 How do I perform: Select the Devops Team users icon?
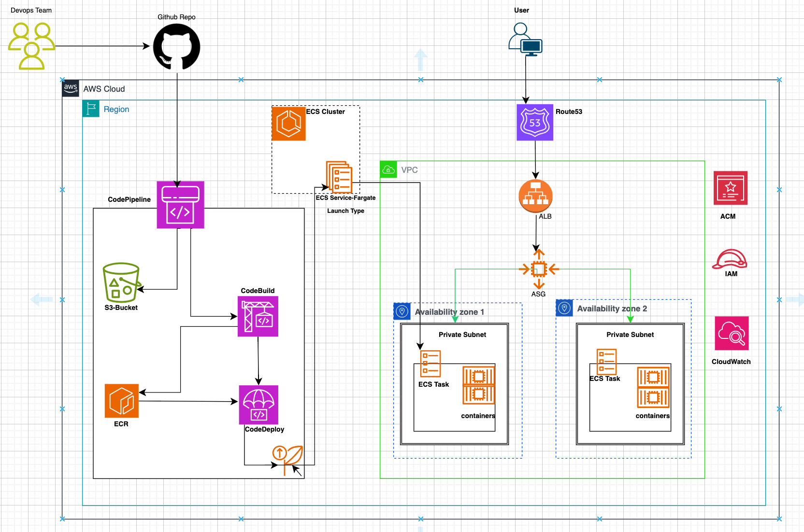(31, 46)
